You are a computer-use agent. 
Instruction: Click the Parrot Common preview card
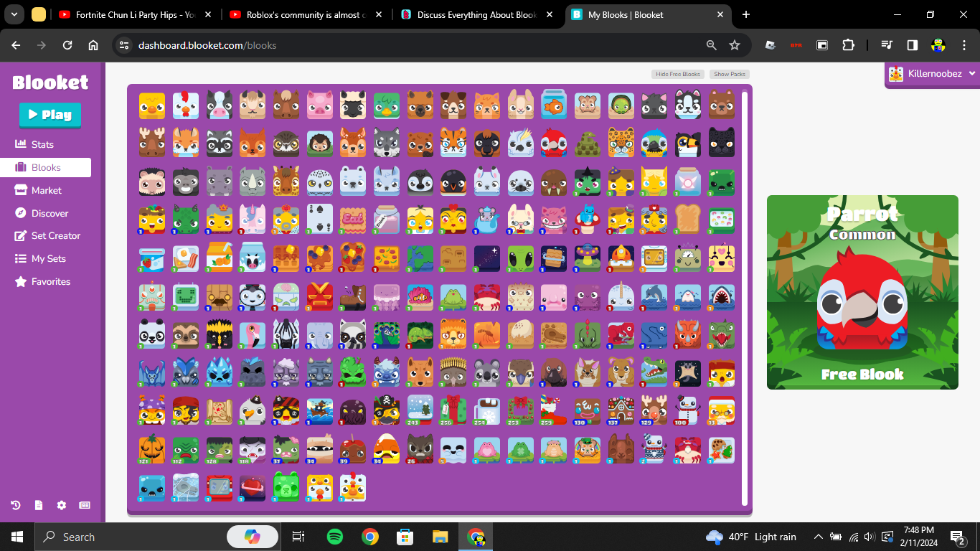click(x=862, y=292)
